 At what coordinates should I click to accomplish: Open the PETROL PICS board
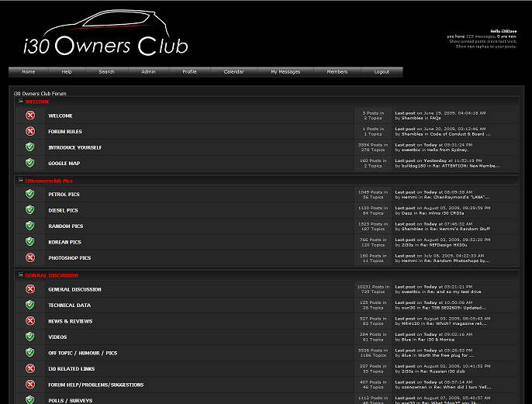pyautogui.click(x=64, y=195)
